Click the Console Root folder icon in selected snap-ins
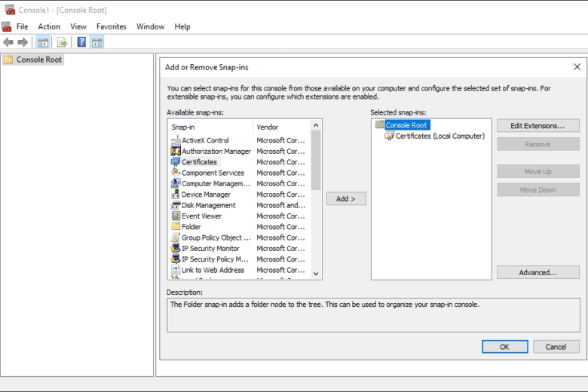This screenshot has width=588, height=392. pyautogui.click(x=379, y=124)
